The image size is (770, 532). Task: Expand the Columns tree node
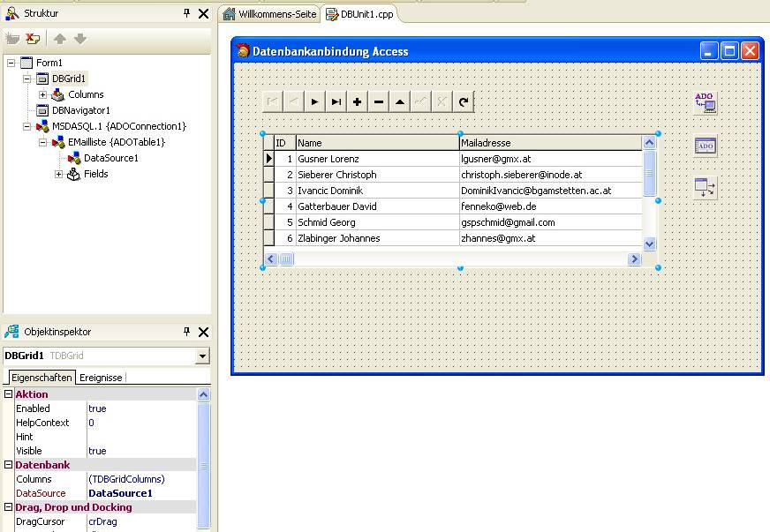(x=43, y=94)
